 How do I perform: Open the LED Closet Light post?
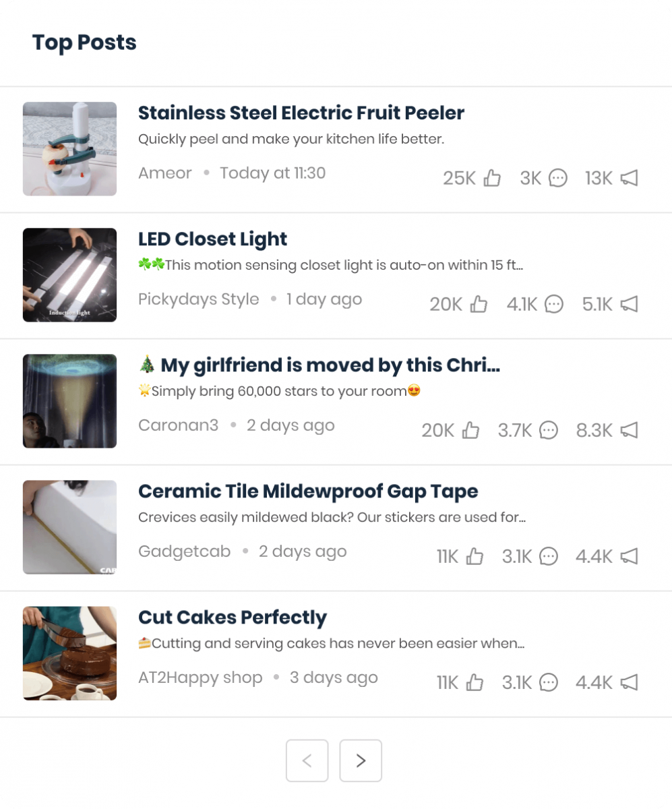(212, 239)
